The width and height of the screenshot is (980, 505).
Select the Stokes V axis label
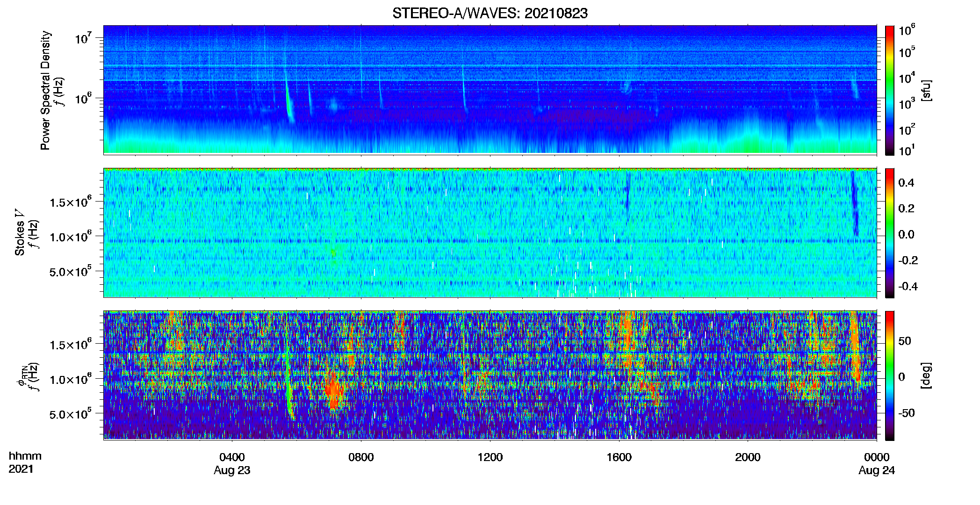tap(20, 232)
